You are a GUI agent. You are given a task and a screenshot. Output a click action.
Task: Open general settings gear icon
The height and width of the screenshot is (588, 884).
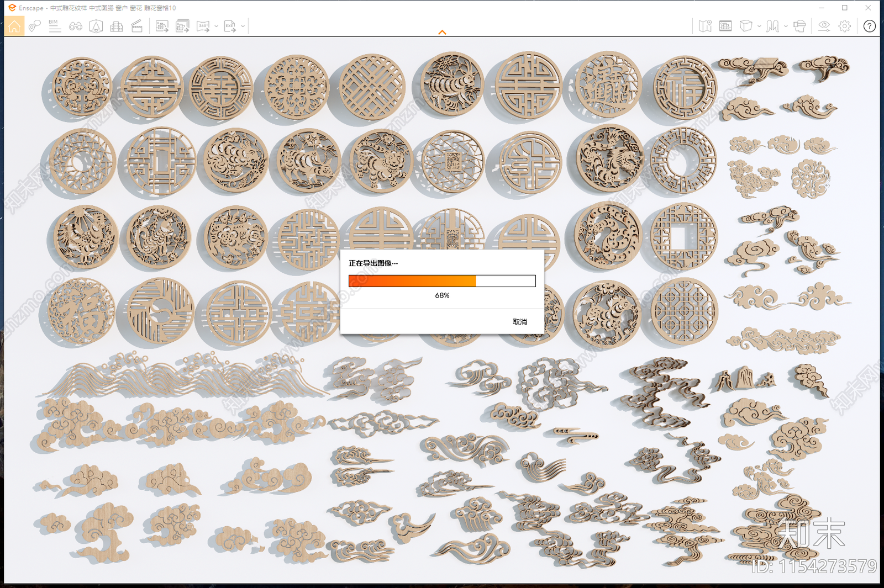tap(844, 26)
